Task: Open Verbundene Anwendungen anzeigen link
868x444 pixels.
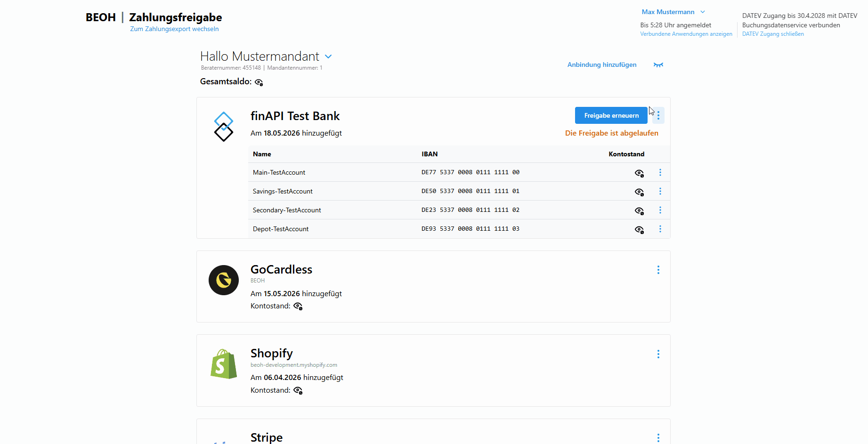Action: coord(686,34)
